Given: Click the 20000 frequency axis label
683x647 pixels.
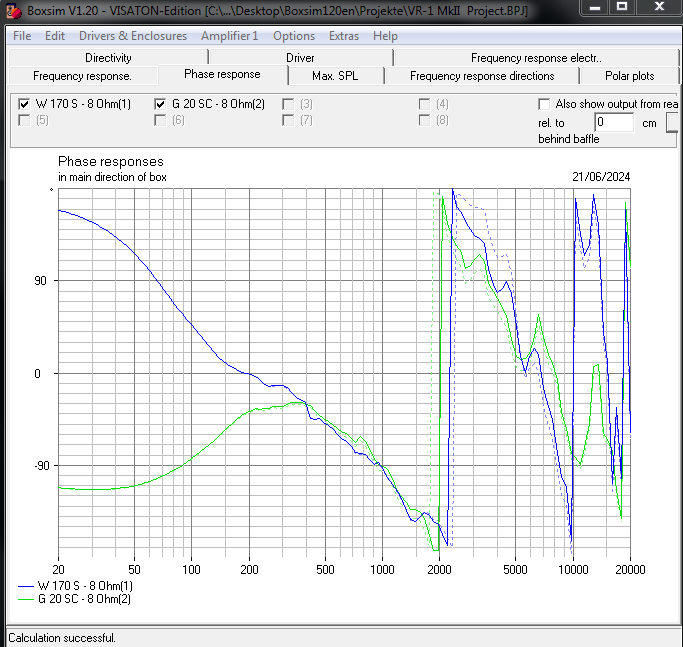Looking at the screenshot, I should (x=630, y=570).
